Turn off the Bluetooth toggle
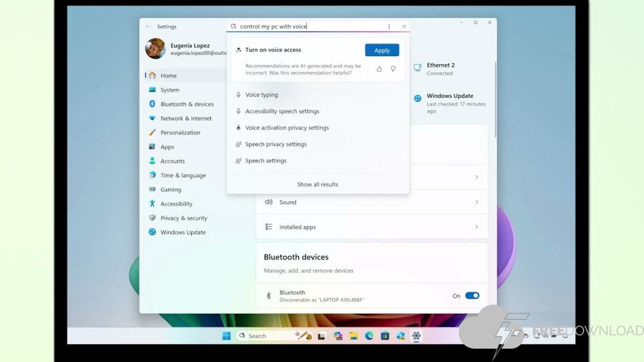This screenshot has width=644, height=362. 472,295
